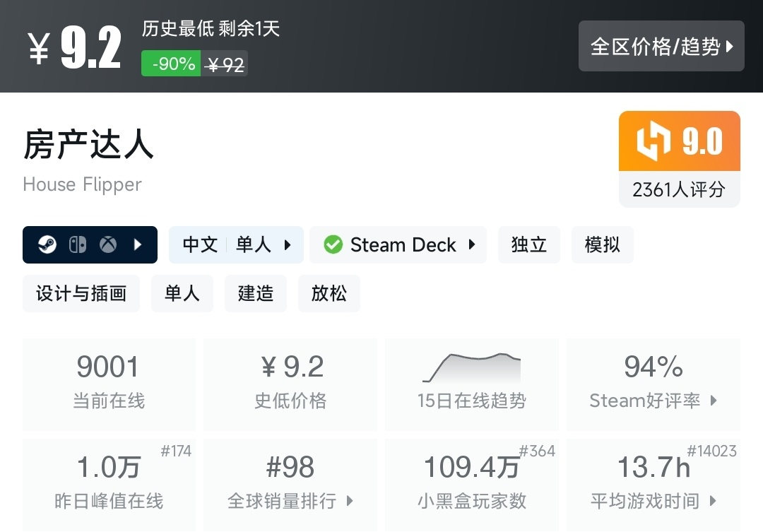Screen dimensions: 763x532
Task: Open Steam好评率 review details
Action: tap(653, 384)
